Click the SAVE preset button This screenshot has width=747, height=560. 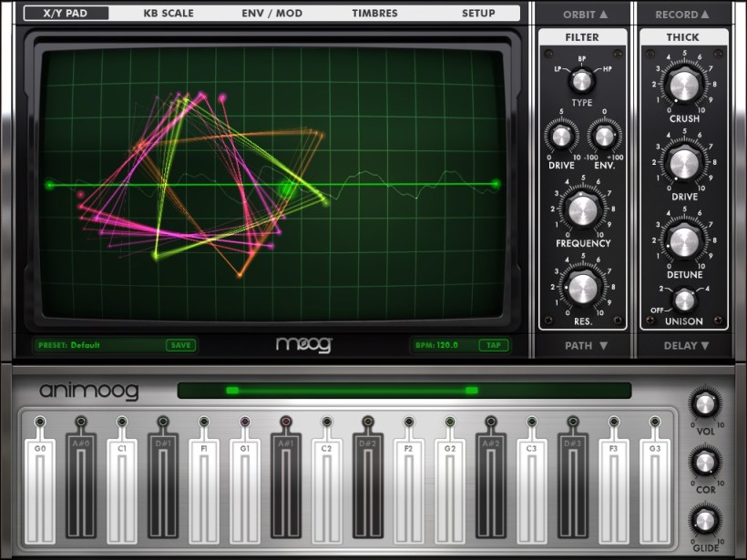coord(180,345)
